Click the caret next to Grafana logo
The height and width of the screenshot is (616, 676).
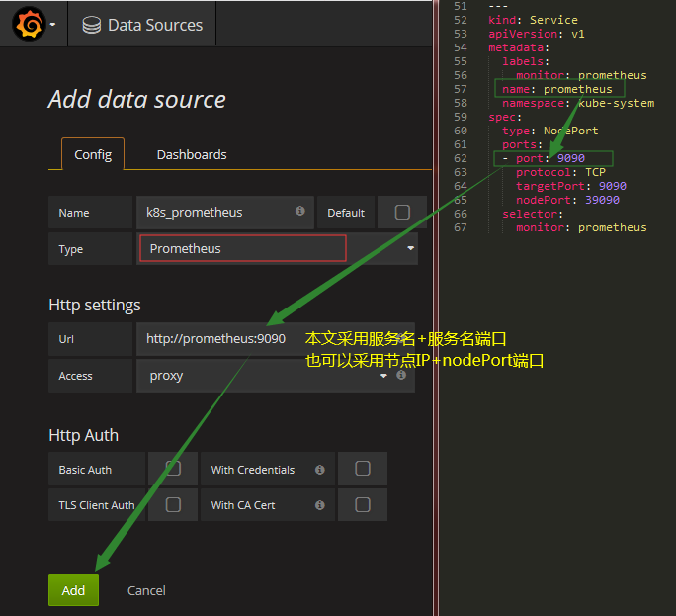[x=52, y=25]
